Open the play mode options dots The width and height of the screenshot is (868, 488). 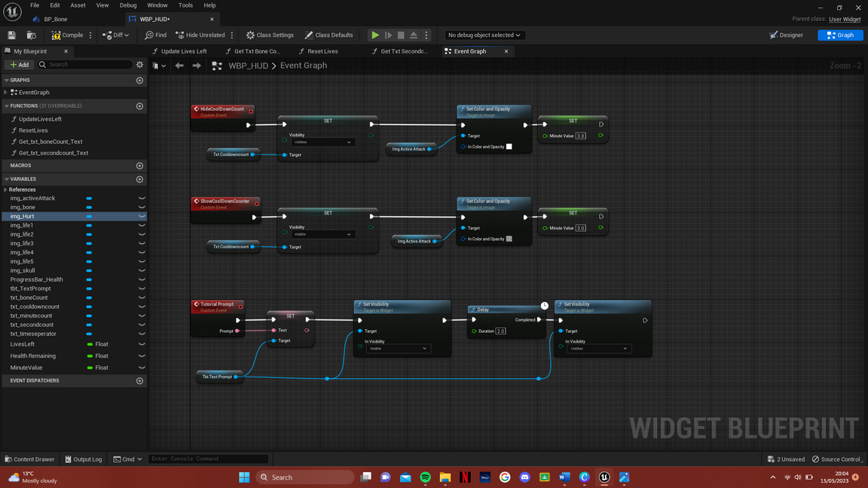(426, 35)
